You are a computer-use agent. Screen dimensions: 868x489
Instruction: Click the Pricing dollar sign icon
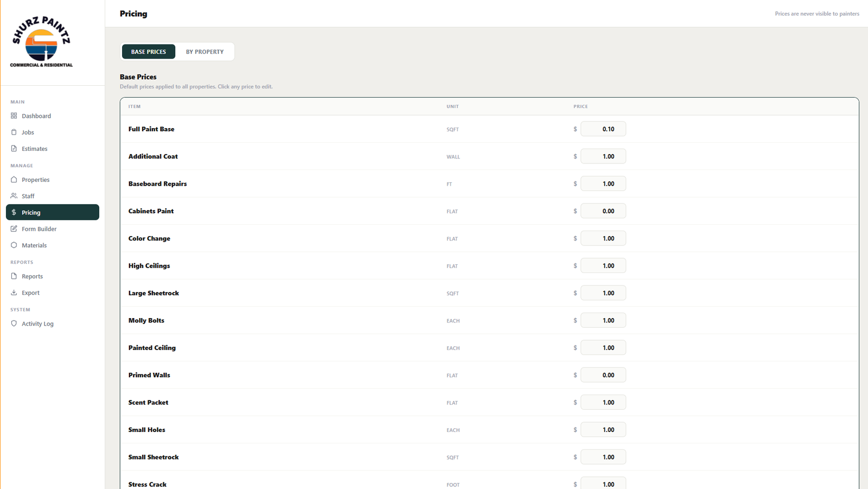[x=14, y=212]
